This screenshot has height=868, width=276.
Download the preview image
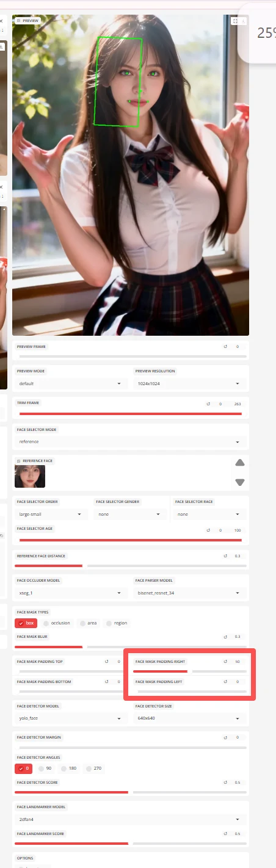coord(244,20)
